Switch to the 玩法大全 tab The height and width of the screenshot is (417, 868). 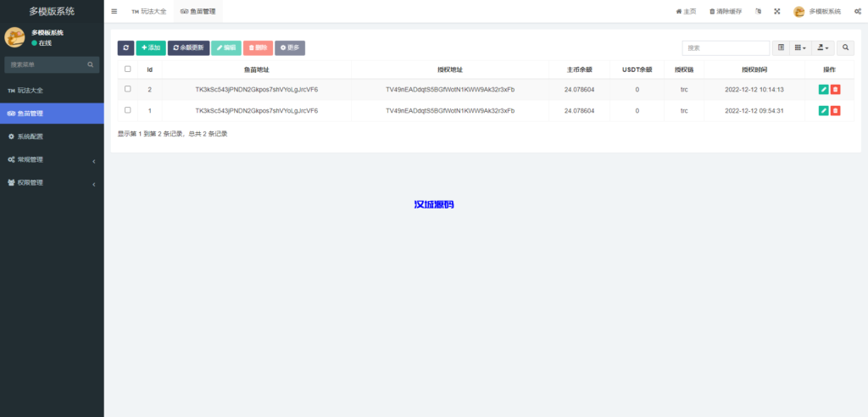point(149,11)
